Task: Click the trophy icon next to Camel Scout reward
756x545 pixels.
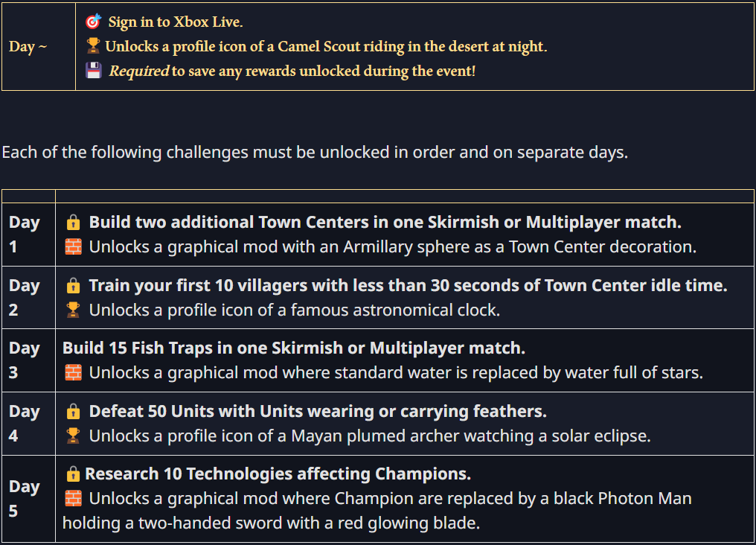Action: click(93, 46)
